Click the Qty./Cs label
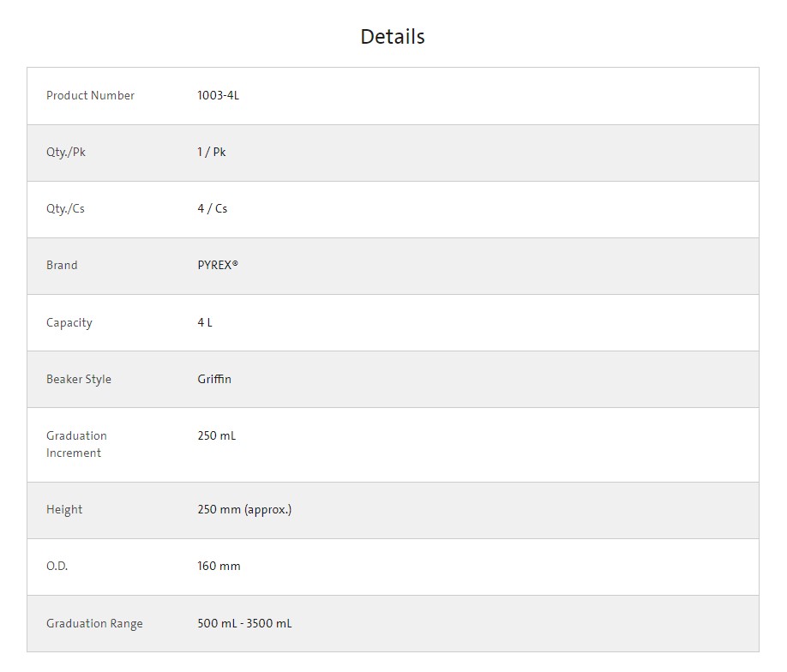 [x=65, y=209]
